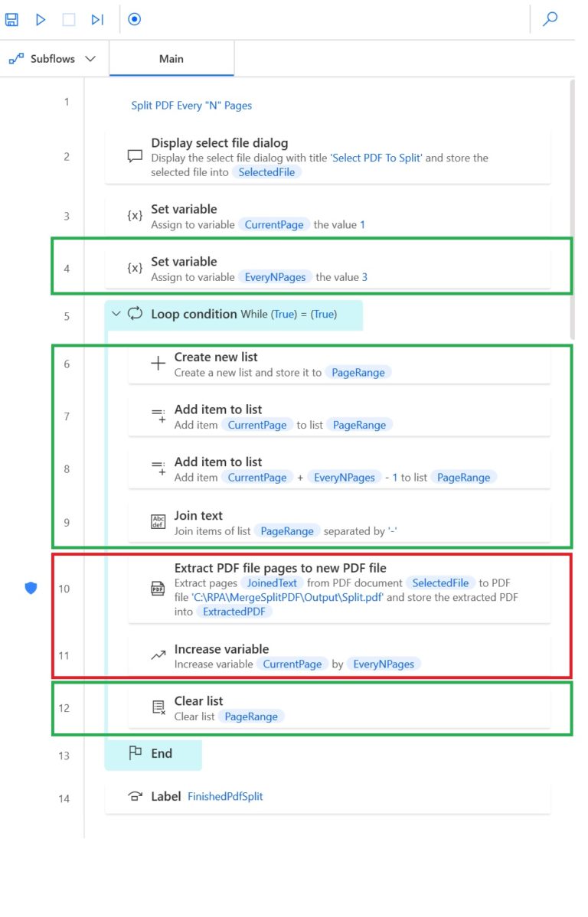
Task: Open the desktop recorder
Action: coord(135,19)
